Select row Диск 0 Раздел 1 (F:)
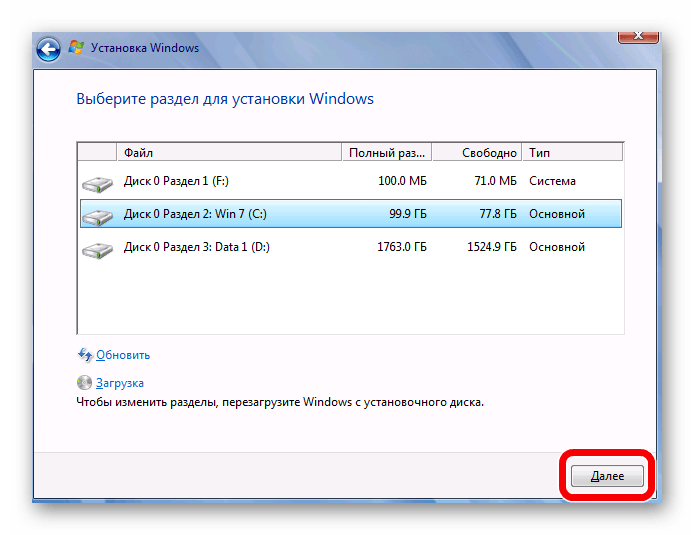This screenshot has width=698, height=535. 351,181
